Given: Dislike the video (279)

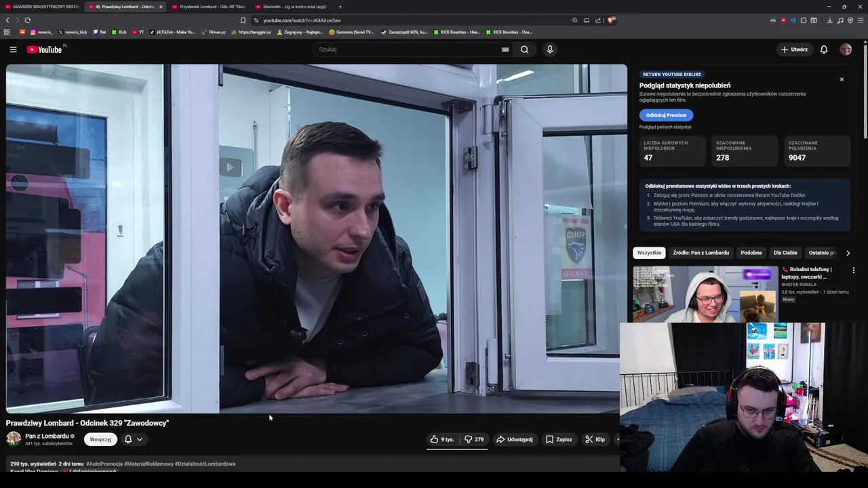Looking at the screenshot, I should coord(474,439).
